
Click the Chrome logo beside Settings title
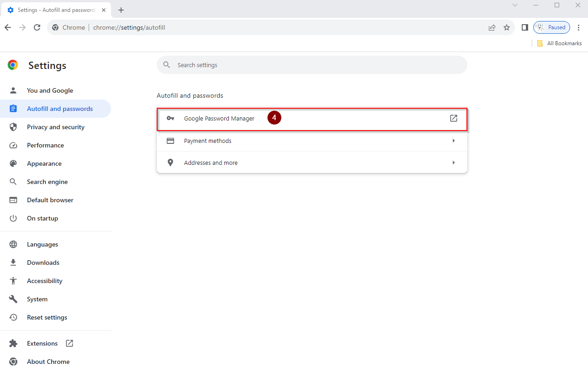click(x=13, y=65)
